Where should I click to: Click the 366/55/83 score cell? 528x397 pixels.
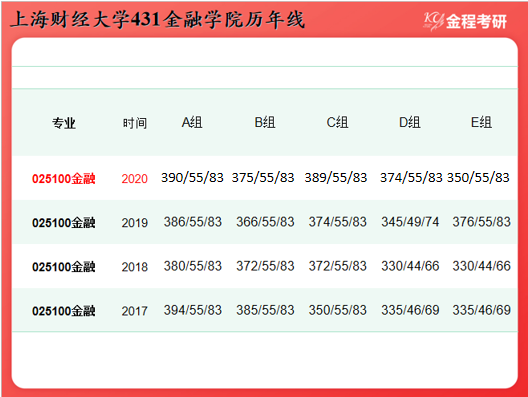click(265, 222)
